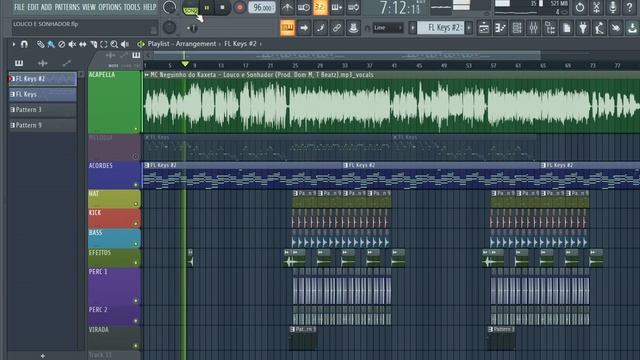
Task: Open the piano roll view
Action: (x=500, y=28)
